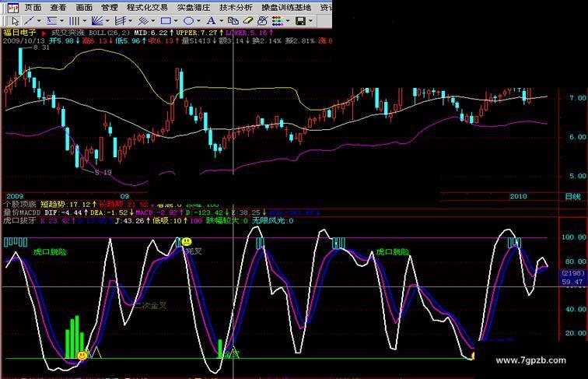Image resolution: width=588 pixels, height=379 pixels.
Task: Select the rectangle drawing tool
Action: pyautogui.click(x=166, y=21)
